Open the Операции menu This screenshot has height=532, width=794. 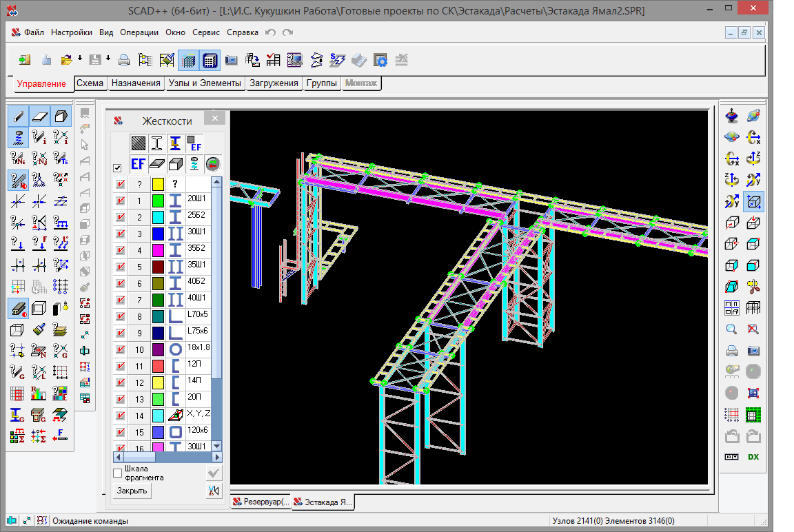[x=139, y=32]
